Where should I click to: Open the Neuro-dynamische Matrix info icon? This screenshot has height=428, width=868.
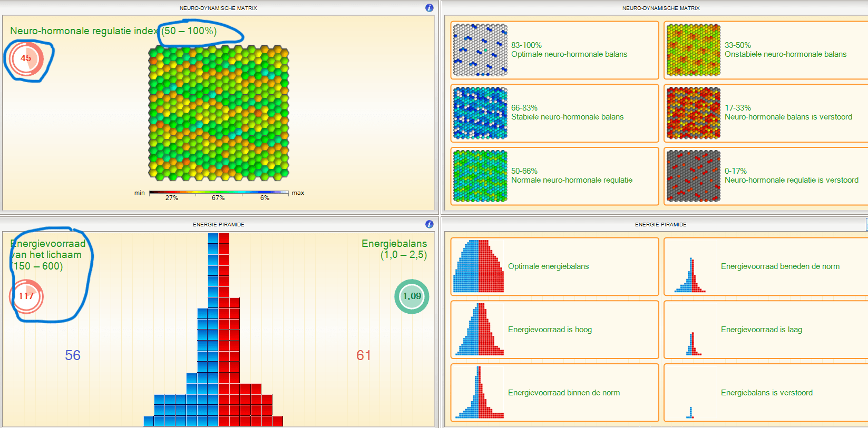tap(429, 8)
